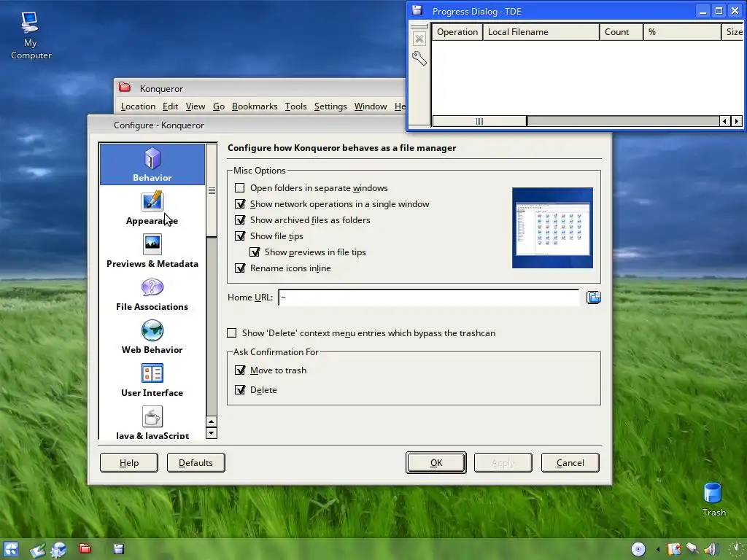
Task: Click the Local Filename column header
Action: click(541, 32)
